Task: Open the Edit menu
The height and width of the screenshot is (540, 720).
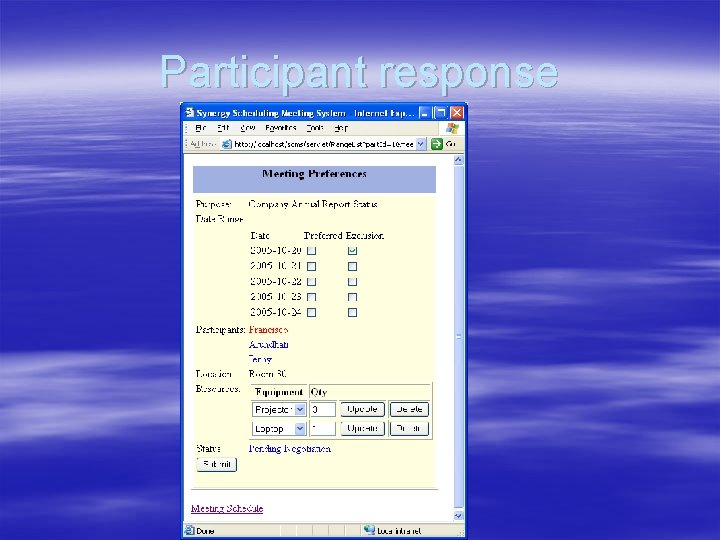Action: tap(223, 128)
